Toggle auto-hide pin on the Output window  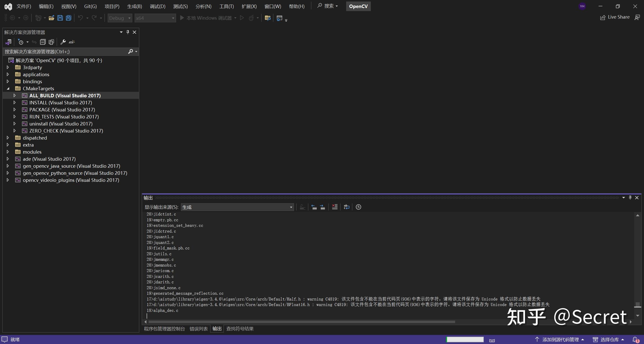coord(630,198)
